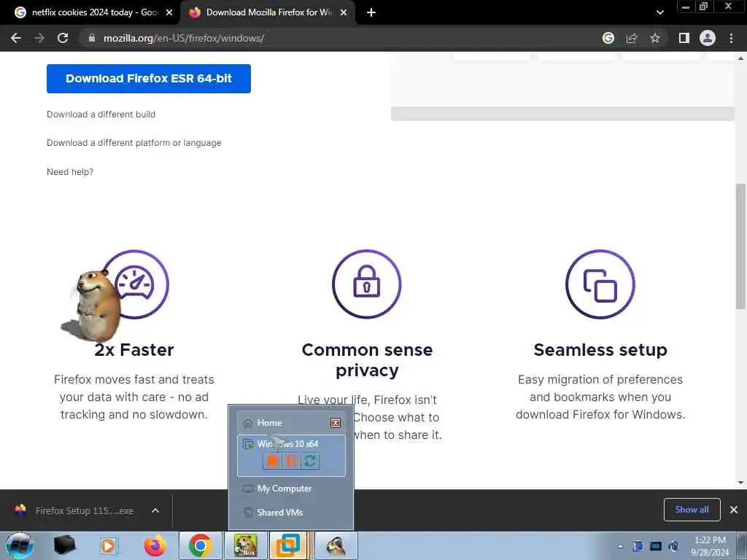Switch to Chrome in the taskbar

click(200, 545)
